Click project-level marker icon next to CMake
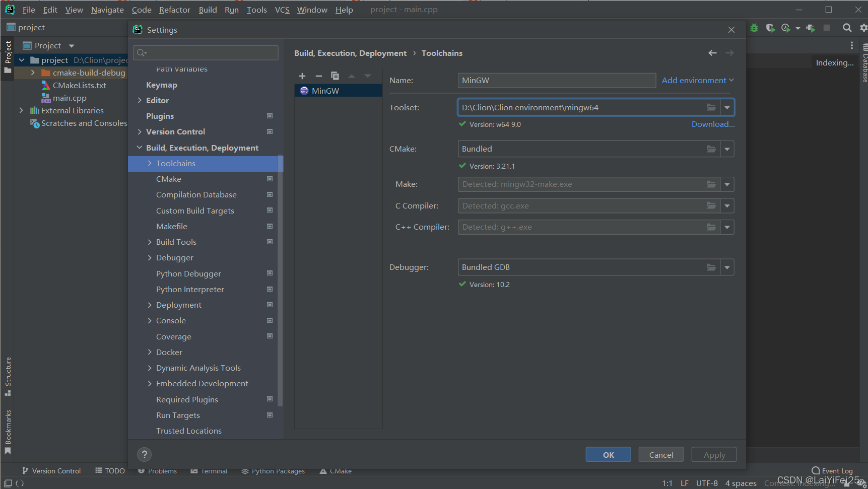The height and width of the screenshot is (489, 868). tap(270, 179)
